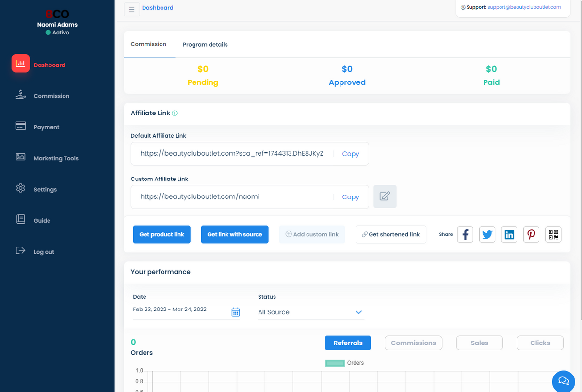Screen dimensions: 582x392
Task: Click the Affiliate Link info icon
Action: point(175,113)
